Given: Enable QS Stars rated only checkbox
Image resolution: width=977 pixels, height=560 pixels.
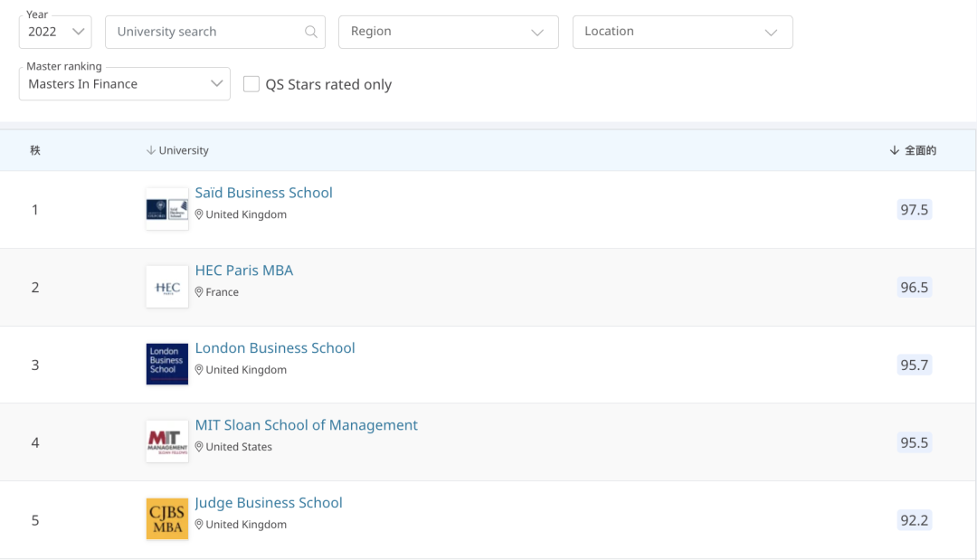Looking at the screenshot, I should point(251,84).
